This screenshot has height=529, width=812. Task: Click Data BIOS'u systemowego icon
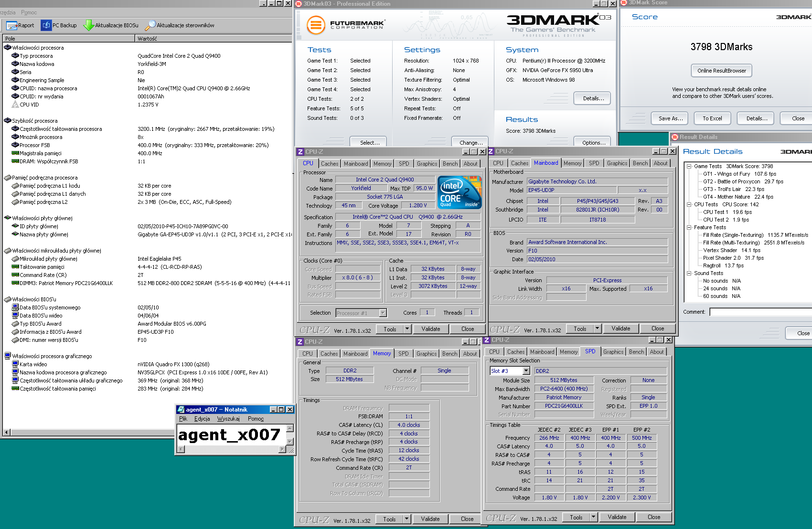point(15,307)
